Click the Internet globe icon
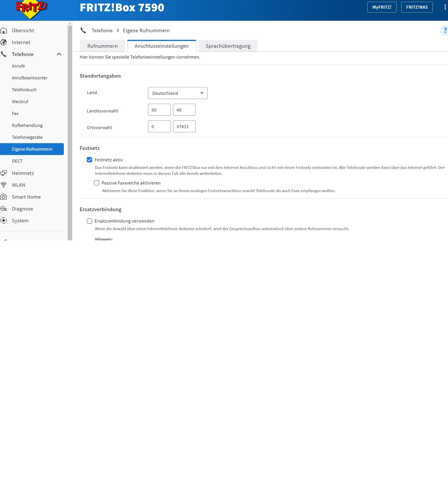The height and width of the screenshot is (479, 448). pyautogui.click(x=4, y=42)
